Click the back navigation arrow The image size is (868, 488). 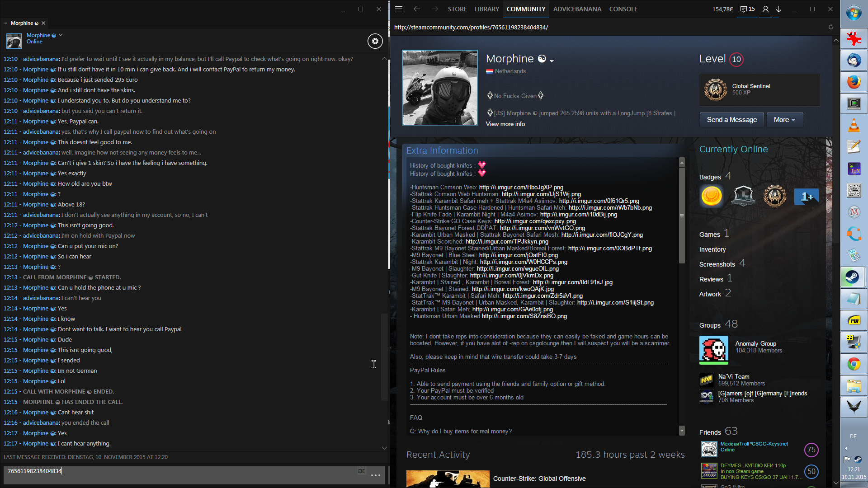point(416,9)
